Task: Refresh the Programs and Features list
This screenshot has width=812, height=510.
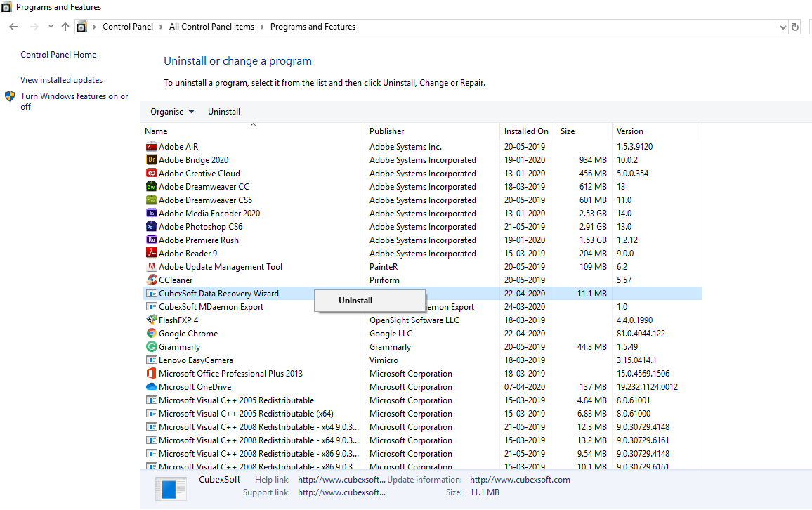Action: [x=795, y=27]
